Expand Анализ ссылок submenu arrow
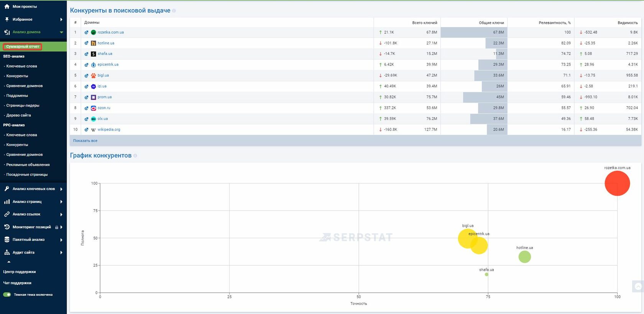Image resolution: width=644 pixels, height=314 pixels. click(x=61, y=214)
